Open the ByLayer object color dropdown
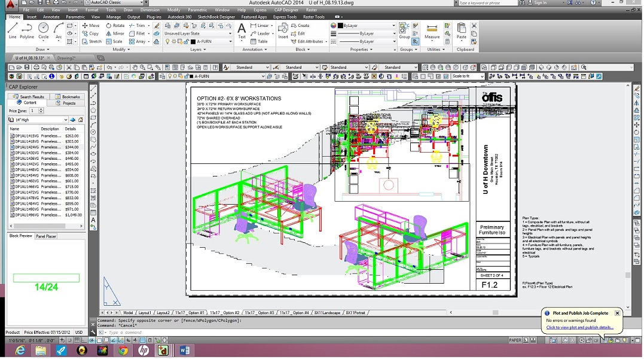 366,26
